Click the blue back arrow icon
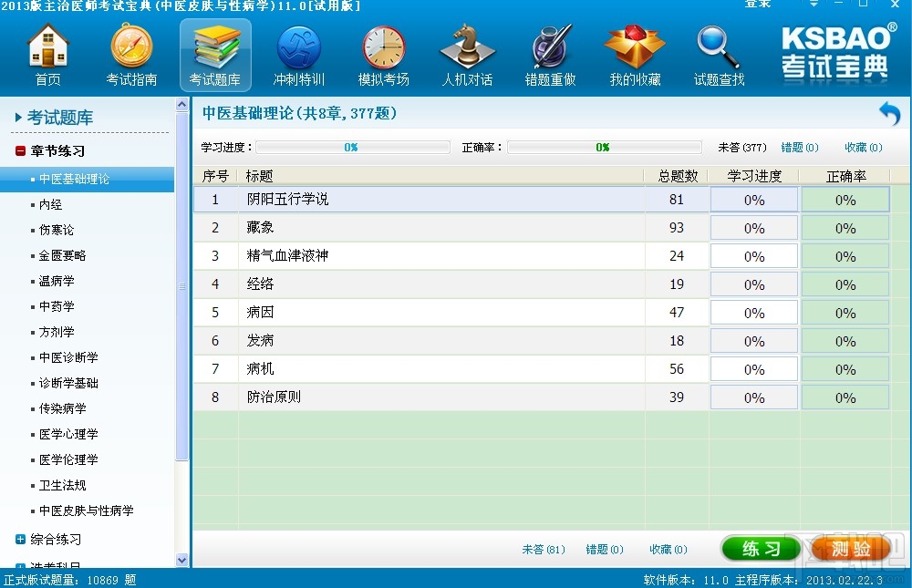 [890, 113]
